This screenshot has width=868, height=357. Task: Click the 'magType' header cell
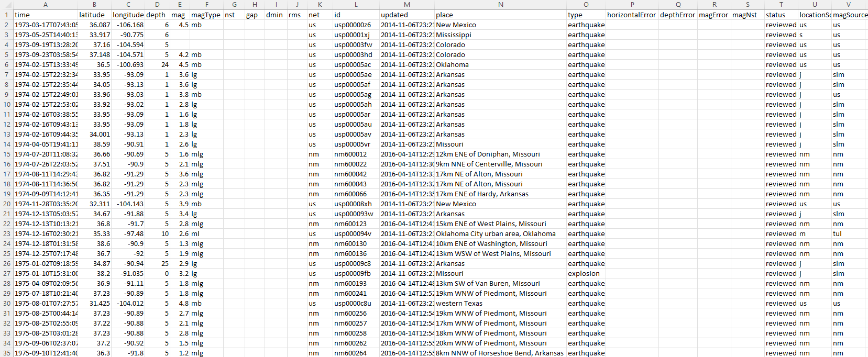pyautogui.click(x=206, y=15)
